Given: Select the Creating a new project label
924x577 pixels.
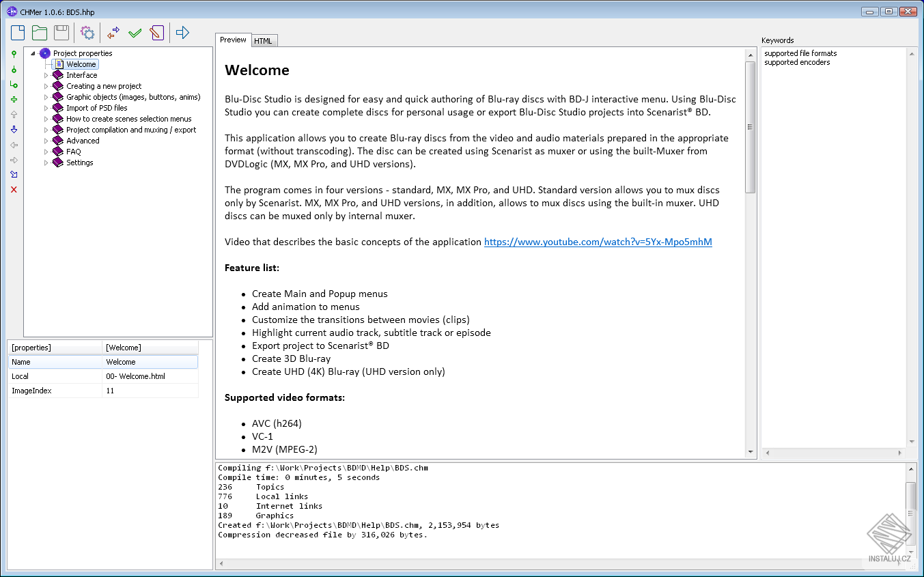Looking at the screenshot, I should coord(104,86).
